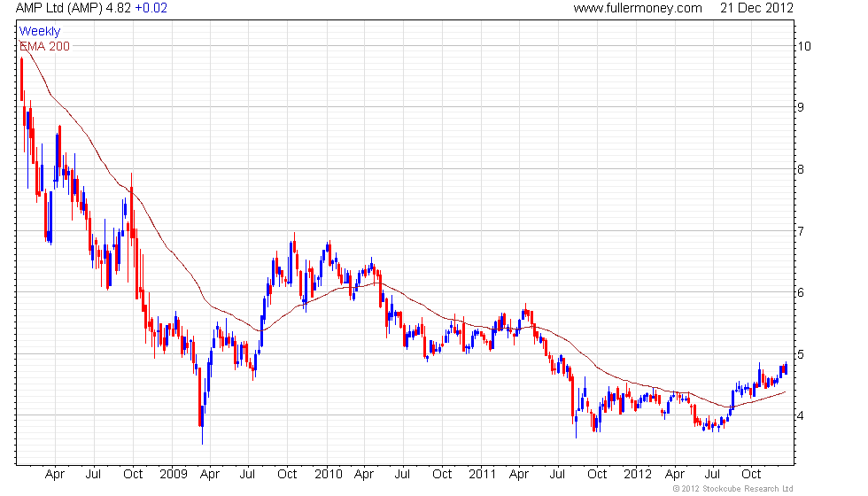
Task: Click the y-axis label '5'
Action: click(x=801, y=354)
